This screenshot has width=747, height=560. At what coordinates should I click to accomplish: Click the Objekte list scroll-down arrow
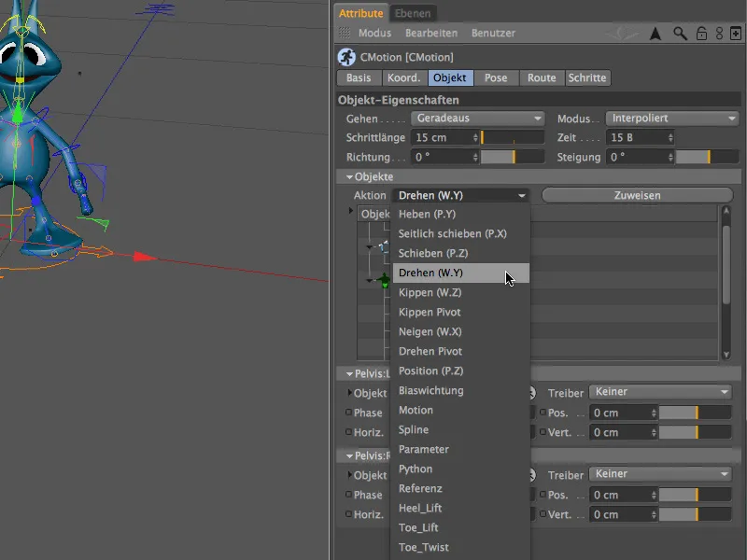tap(726, 355)
